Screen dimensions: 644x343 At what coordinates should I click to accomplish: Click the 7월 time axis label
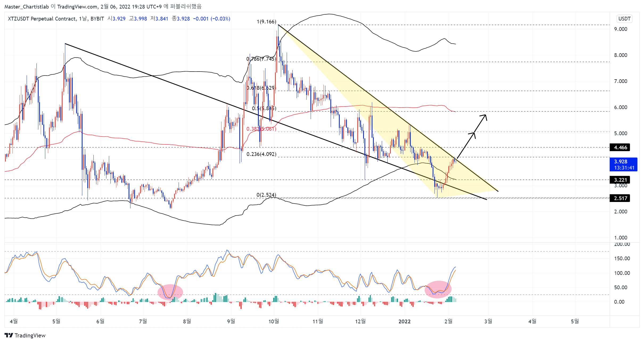143,321
